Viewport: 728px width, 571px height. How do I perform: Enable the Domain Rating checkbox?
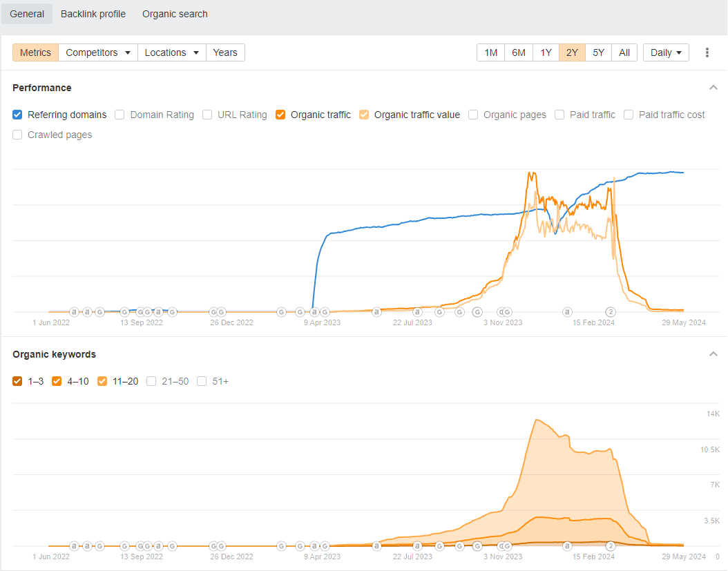120,115
